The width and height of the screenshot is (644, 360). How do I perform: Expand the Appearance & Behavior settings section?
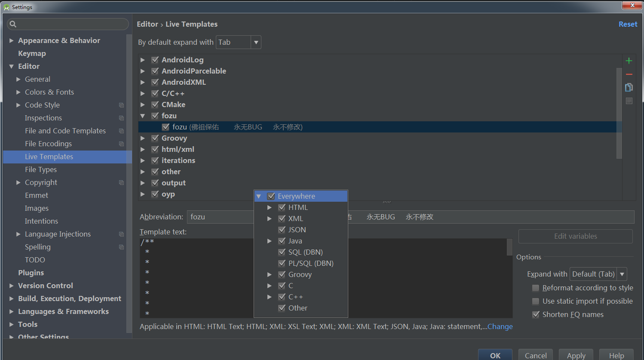point(12,40)
